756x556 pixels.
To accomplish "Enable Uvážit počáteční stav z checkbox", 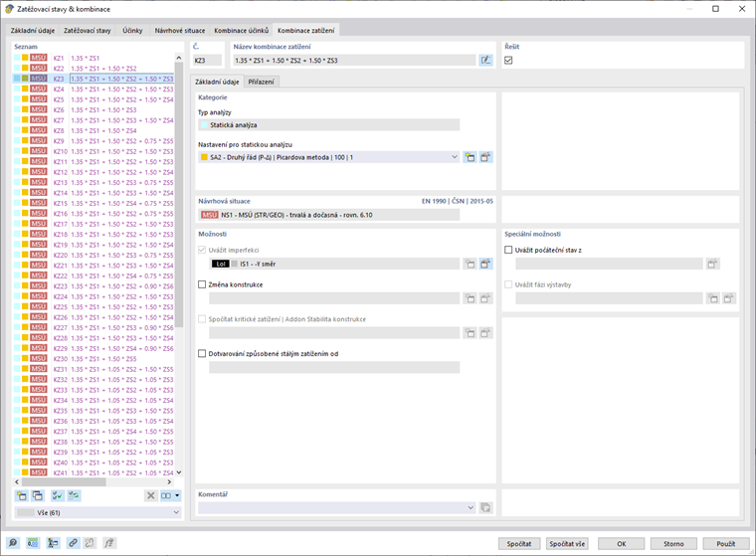I will point(508,250).
